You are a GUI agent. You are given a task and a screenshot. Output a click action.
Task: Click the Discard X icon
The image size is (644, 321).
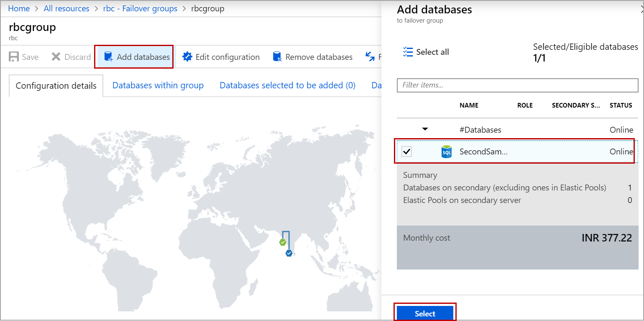pos(56,57)
